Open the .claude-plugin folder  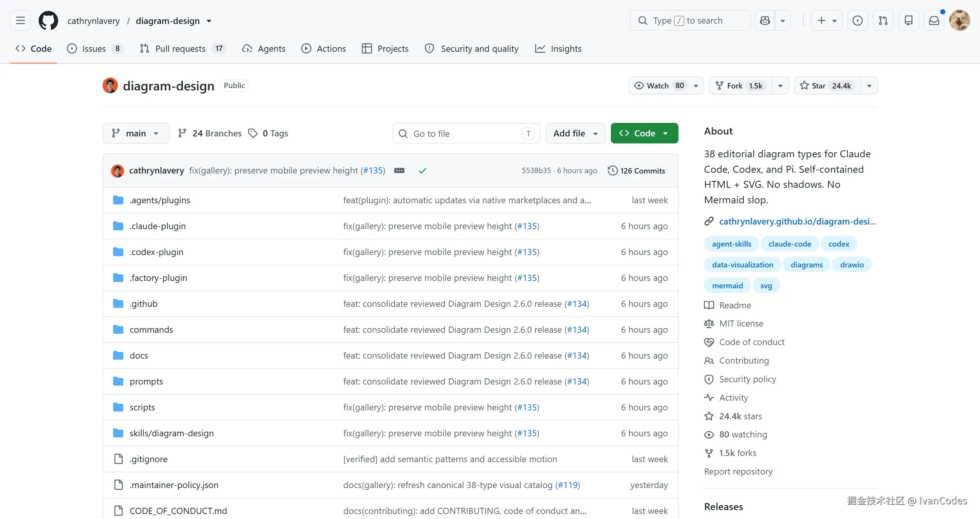pyautogui.click(x=158, y=226)
